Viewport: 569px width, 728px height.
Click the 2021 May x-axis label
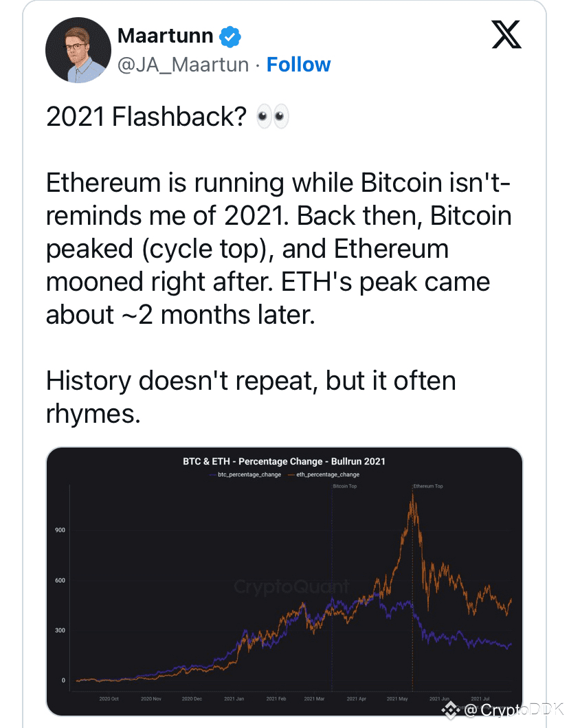397,698
